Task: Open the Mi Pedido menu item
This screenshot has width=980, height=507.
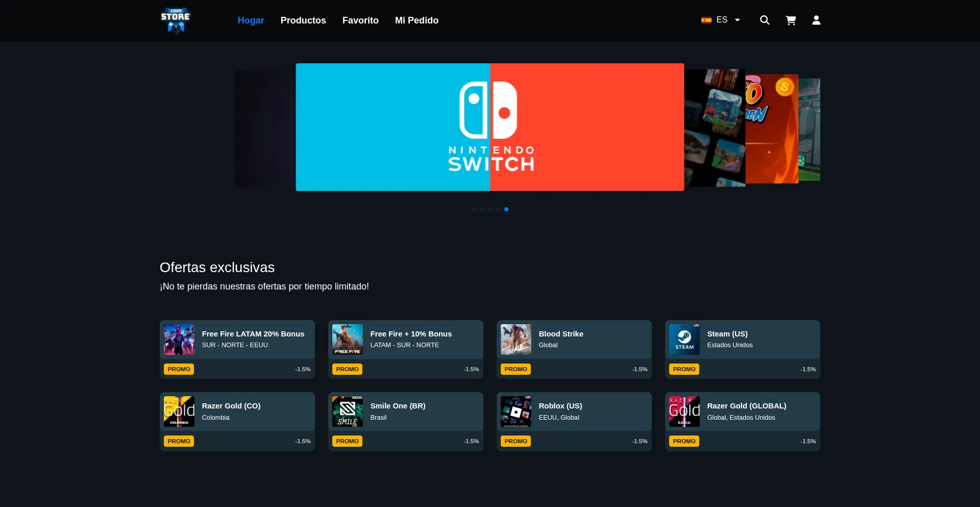Action: pyautogui.click(x=416, y=20)
